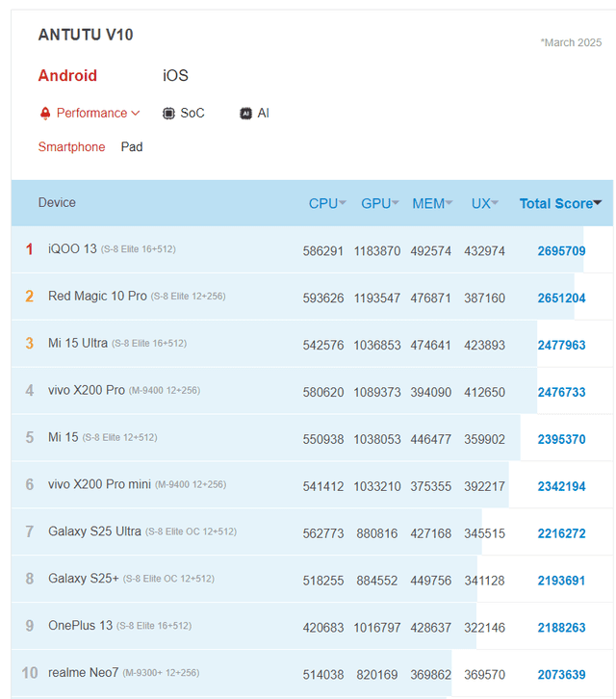Click total score 2342194
The image size is (616, 699).
(561, 486)
